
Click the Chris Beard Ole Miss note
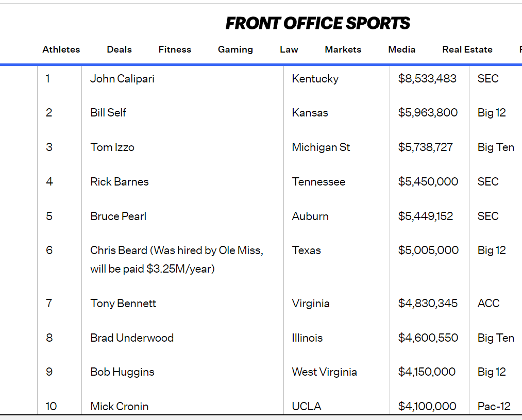[x=177, y=259]
